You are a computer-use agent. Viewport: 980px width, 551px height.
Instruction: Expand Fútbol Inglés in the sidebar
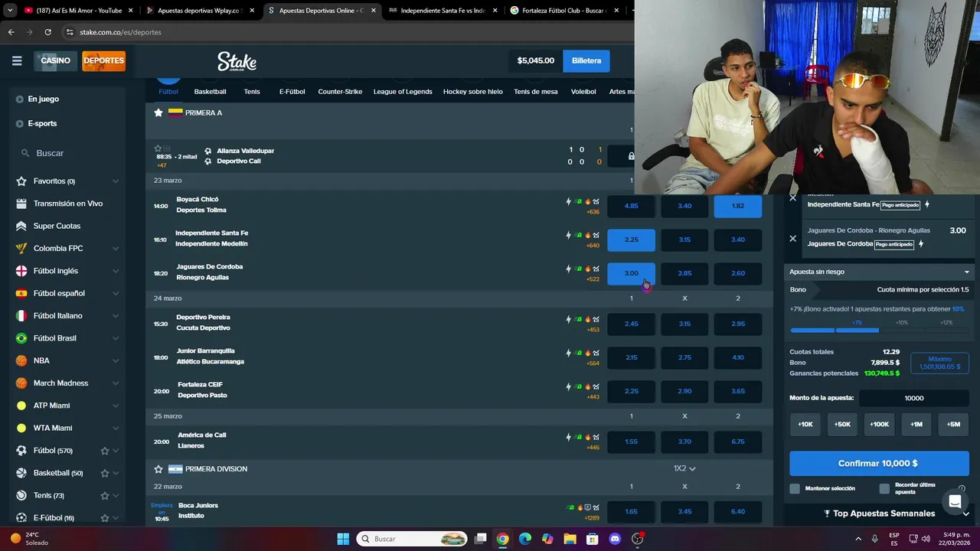click(x=116, y=271)
